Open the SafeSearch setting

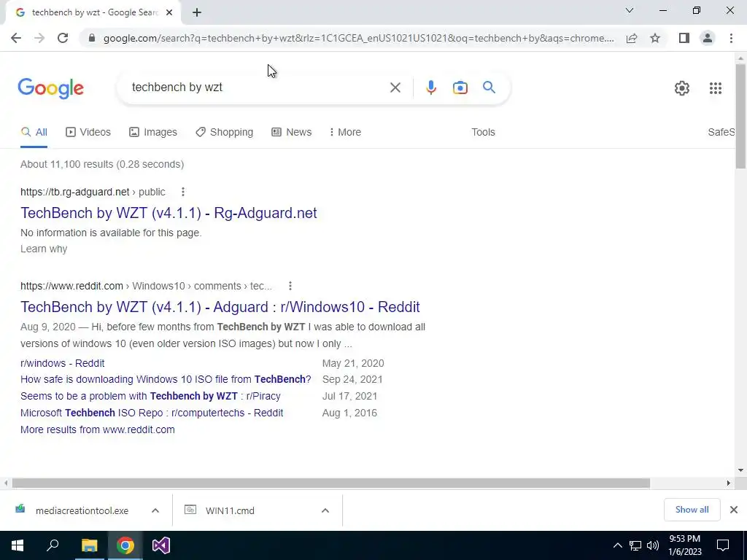[x=721, y=133]
